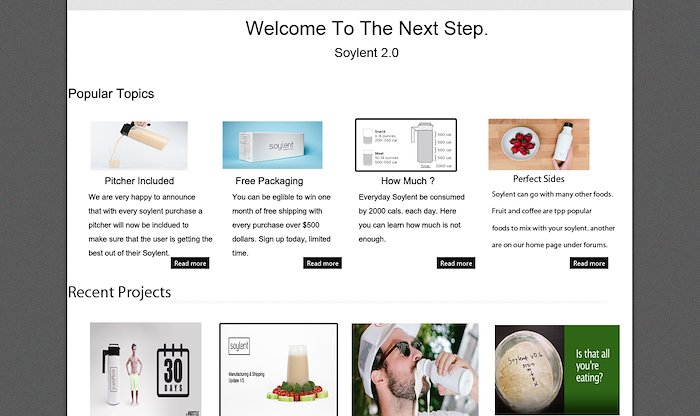Open the strawberries and bottle image
The height and width of the screenshot is (416, 700).
(539, 144)
